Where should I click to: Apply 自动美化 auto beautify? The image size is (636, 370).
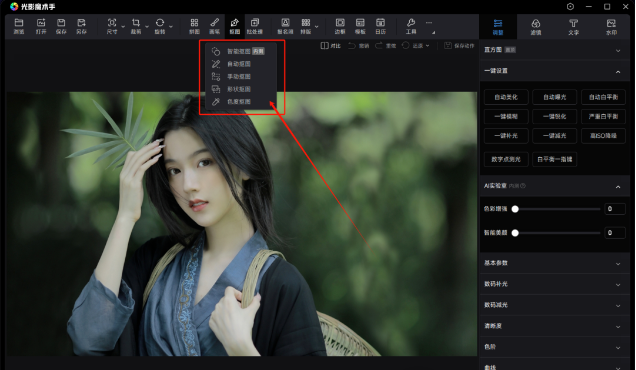(x=506, y=97)
